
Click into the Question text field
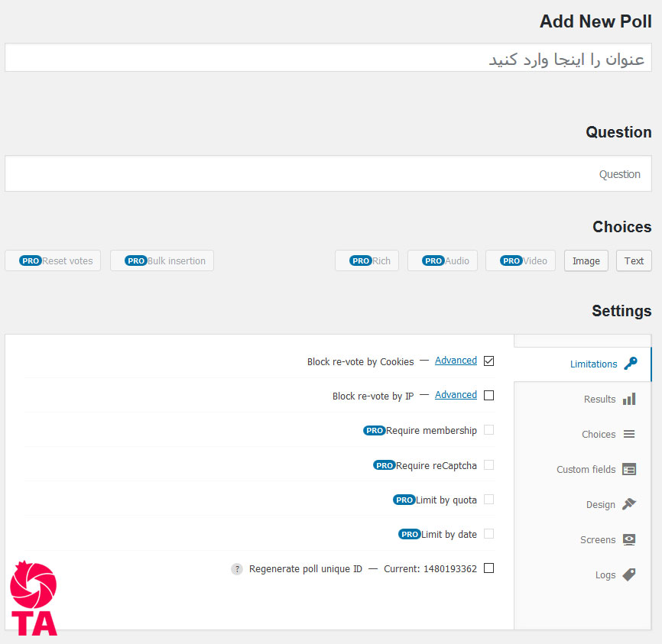point(328,173)
